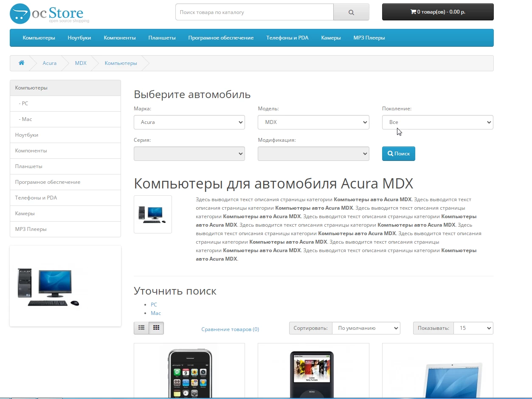Click the Компьютеры breadcrumb link

tap(121, 63)
